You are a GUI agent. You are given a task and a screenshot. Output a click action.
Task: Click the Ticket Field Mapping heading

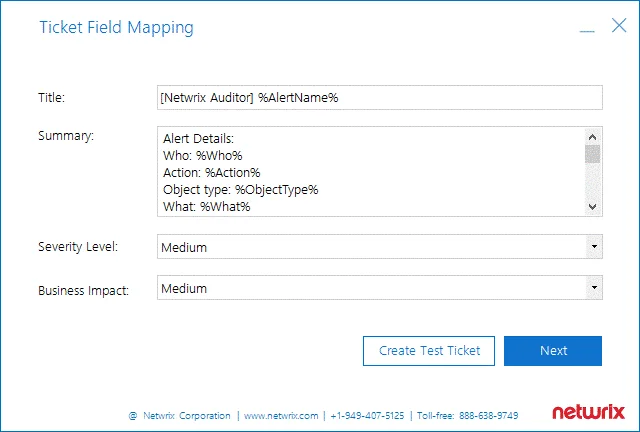point(116,28)
